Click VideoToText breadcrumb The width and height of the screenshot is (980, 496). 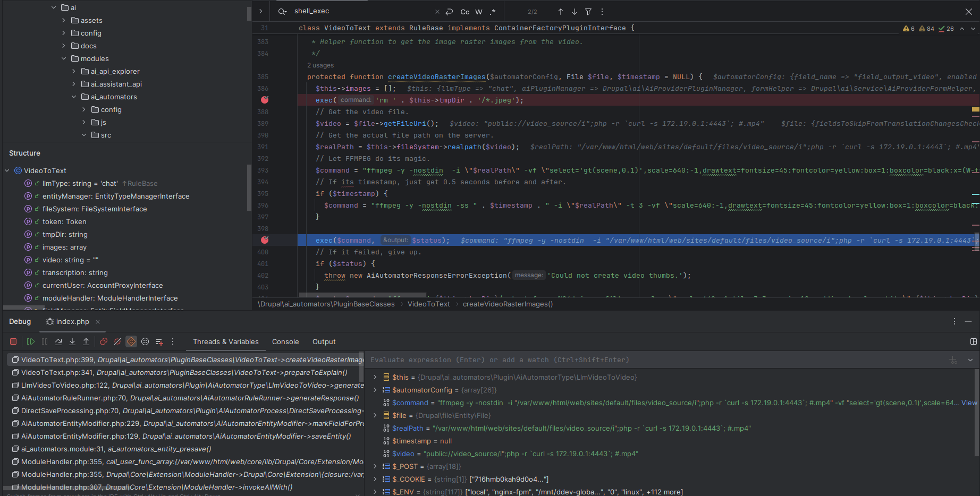click(x=428, y=304)
